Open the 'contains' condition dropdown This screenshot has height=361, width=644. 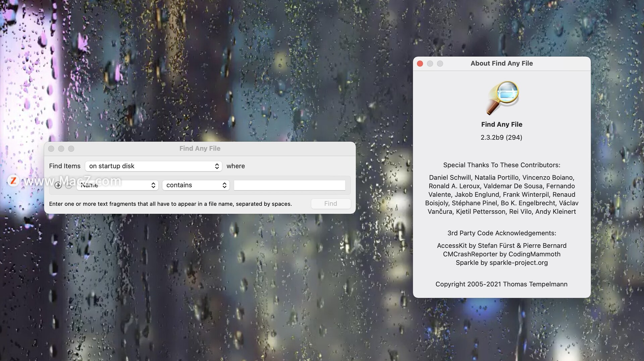click(196, 185)
